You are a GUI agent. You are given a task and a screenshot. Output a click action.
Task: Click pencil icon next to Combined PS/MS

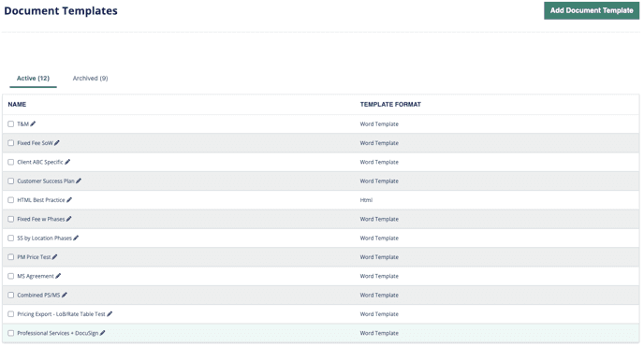(x=65, y=295)
